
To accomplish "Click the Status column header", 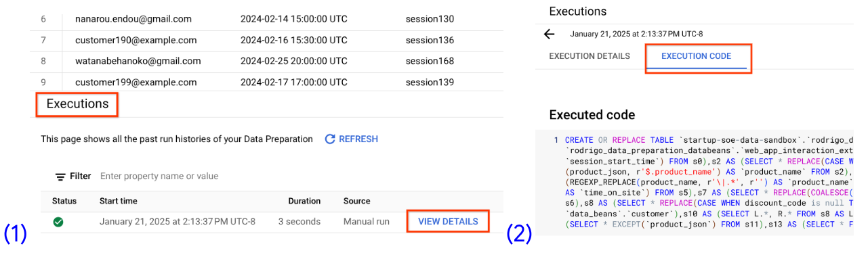I will tap(64, 201).
